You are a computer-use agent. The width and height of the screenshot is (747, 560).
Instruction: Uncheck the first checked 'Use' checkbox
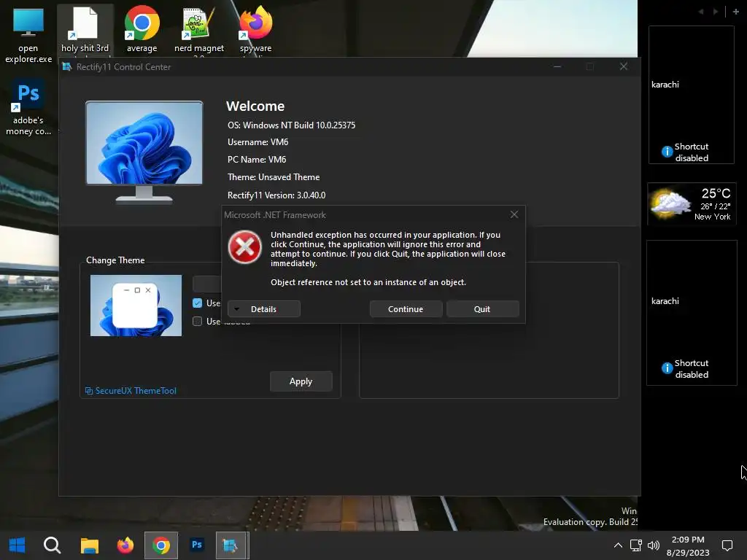point(197,303)
